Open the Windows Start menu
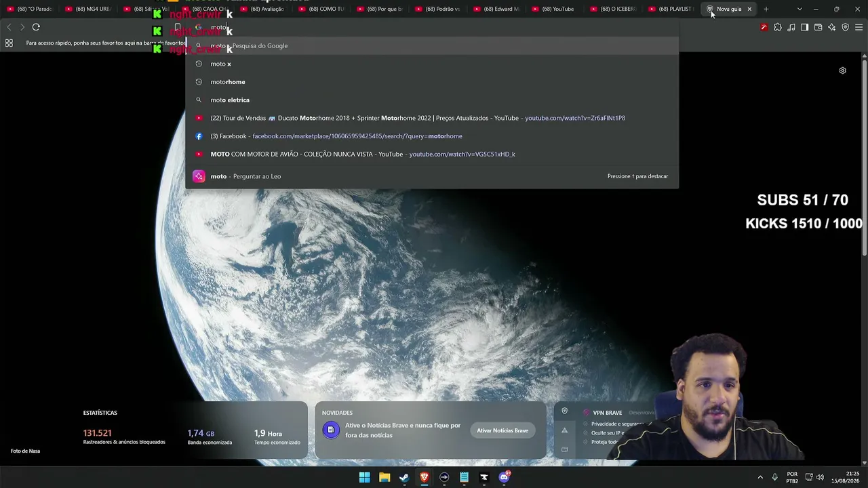Screen dimensions: 868x488 [364, 477]
